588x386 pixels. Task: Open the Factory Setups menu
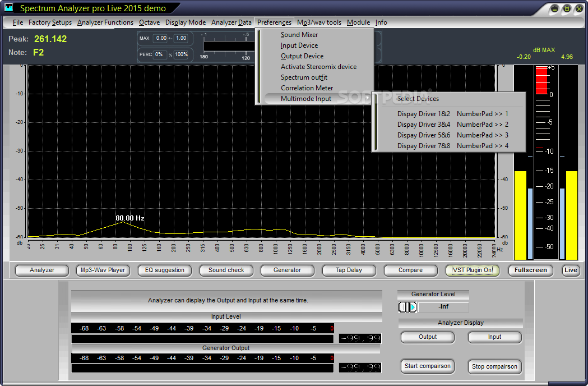[x=50, y=22]
